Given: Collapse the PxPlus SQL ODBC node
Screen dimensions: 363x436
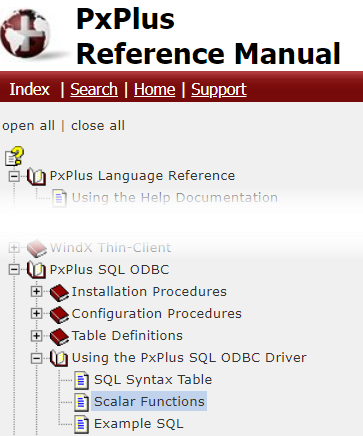Looking at the screenshot, I should [14, 270].
